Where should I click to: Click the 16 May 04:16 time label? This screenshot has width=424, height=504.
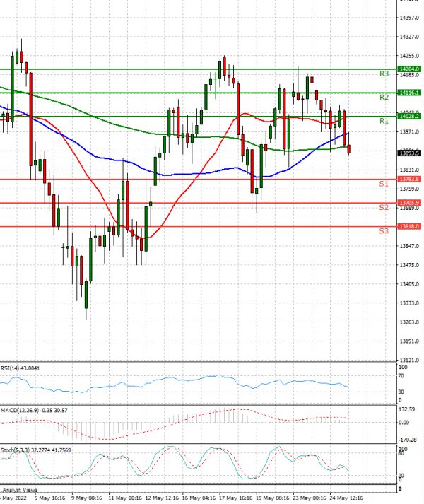199,498
